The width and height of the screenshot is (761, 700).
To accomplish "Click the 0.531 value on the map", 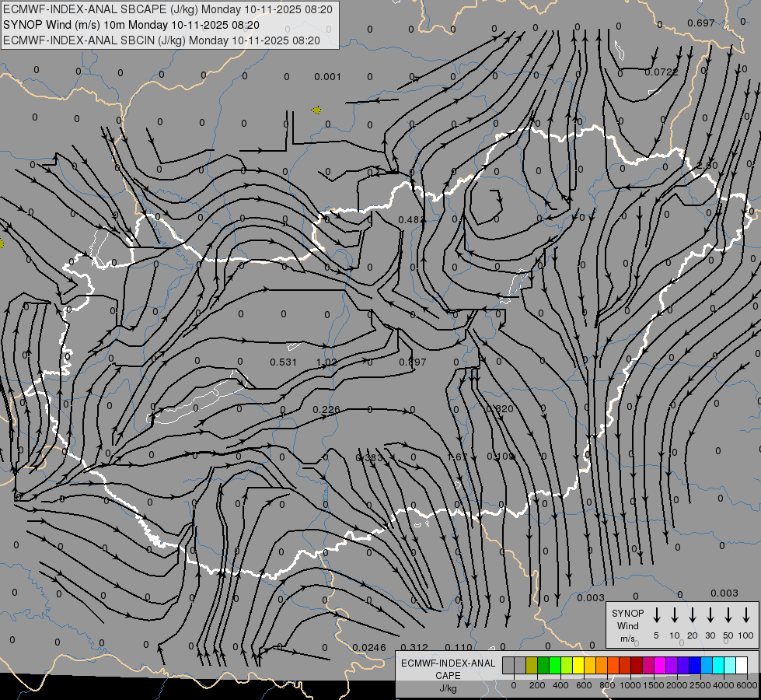I will point(284,362).
